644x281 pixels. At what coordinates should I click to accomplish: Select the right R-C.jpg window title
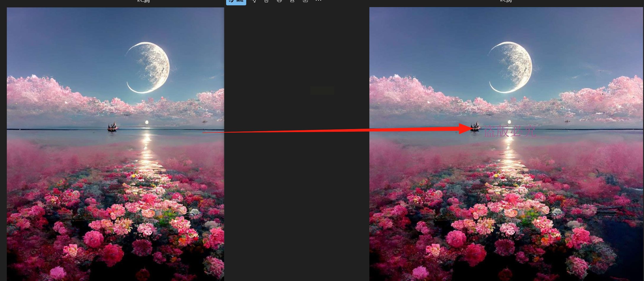click(x=506, y=1)
